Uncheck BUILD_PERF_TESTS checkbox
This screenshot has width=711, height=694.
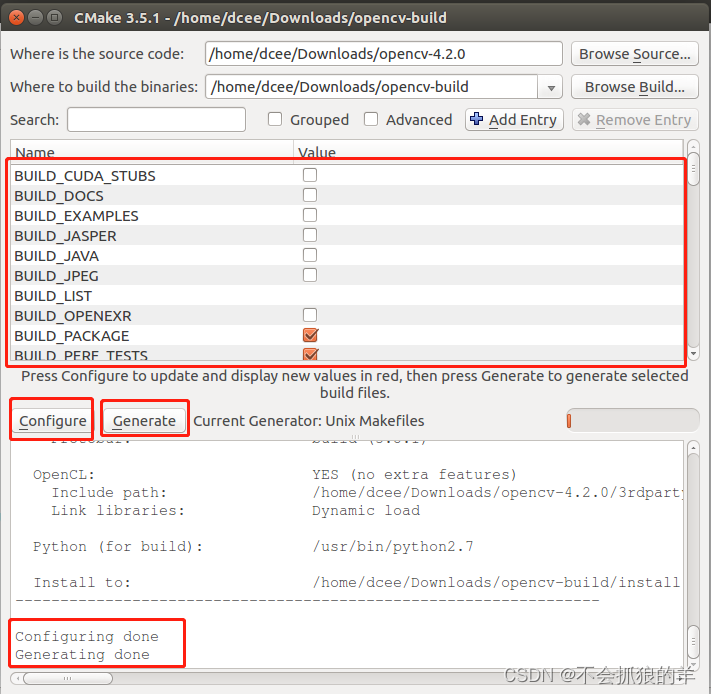click(311, 354)
